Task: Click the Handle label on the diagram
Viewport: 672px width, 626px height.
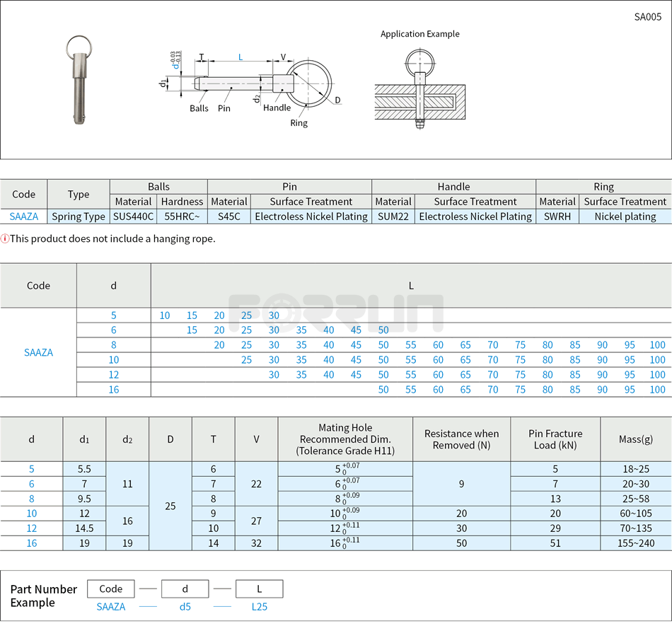Action: 276,108
